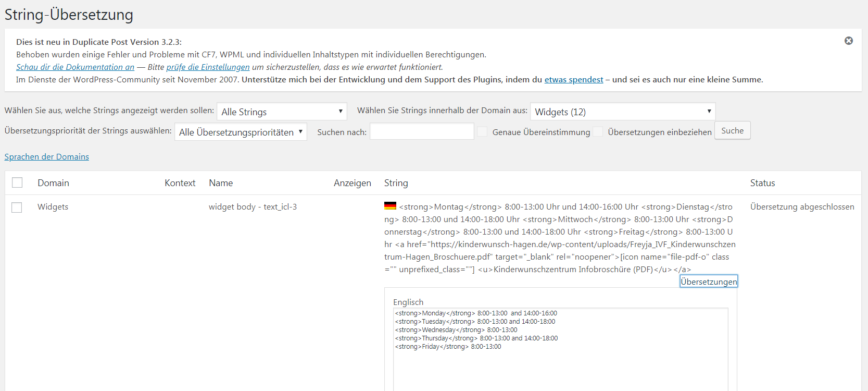Open 'Sprachen der Domains' link
The width and height of the screenshot is (868, 391).
47,157
